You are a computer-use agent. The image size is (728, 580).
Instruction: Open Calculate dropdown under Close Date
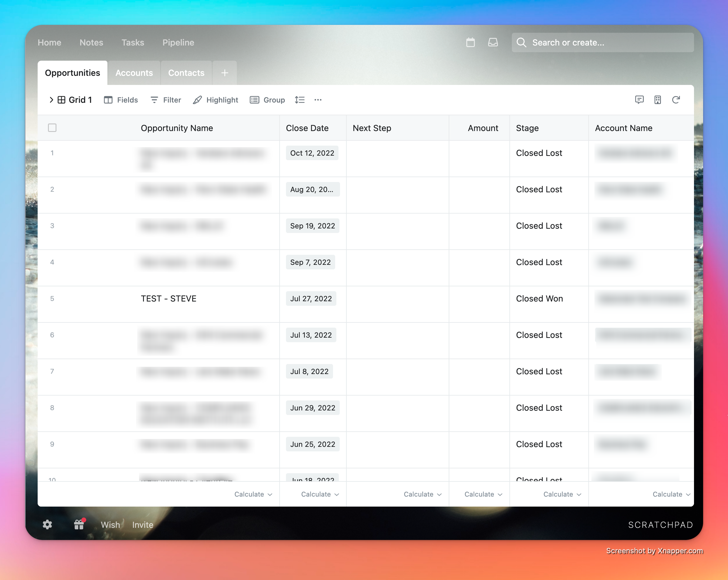319,494
